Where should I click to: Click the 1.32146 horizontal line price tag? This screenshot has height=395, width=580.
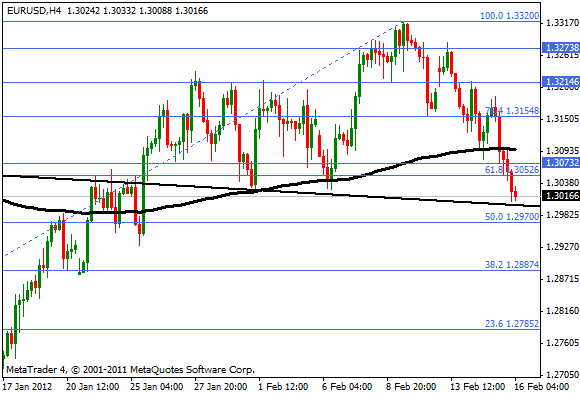click(561, 82)
